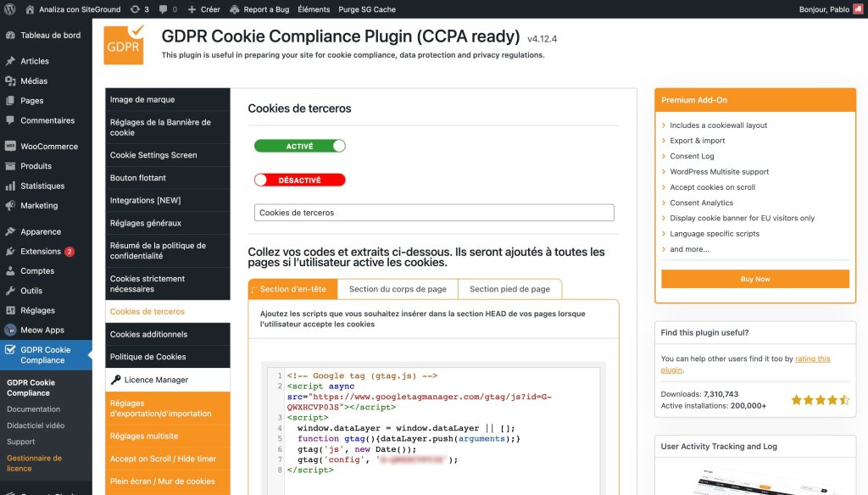
Task: Select the active Cookies de terceros tab
Action: tap(168, 312)
